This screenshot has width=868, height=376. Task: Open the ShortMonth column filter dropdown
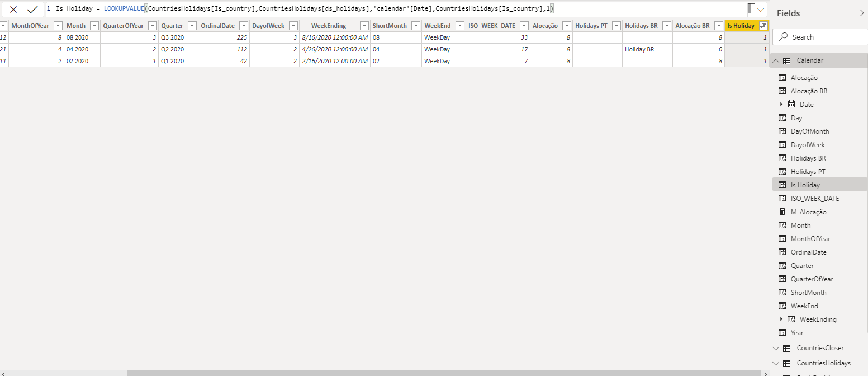(416, 26)
